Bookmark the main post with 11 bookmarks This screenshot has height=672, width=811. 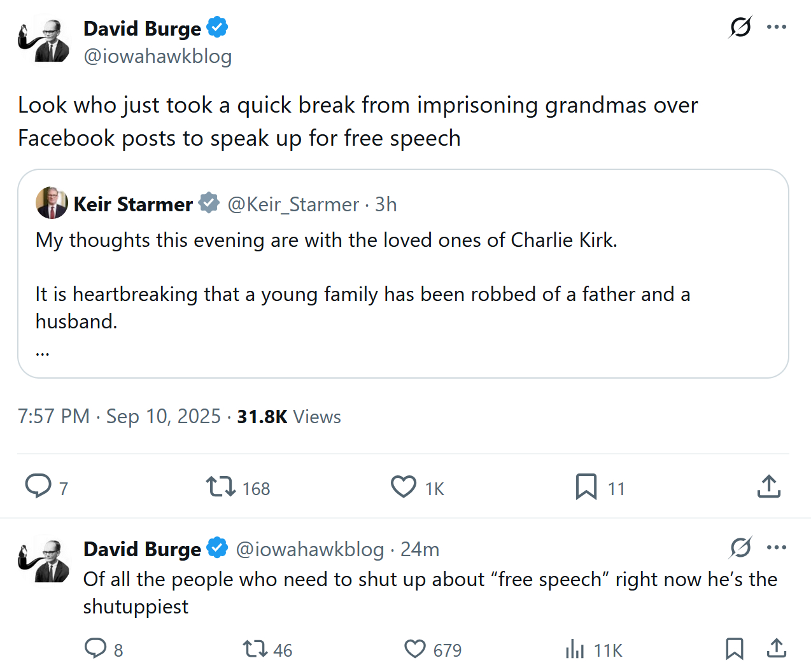pos(586,487)
